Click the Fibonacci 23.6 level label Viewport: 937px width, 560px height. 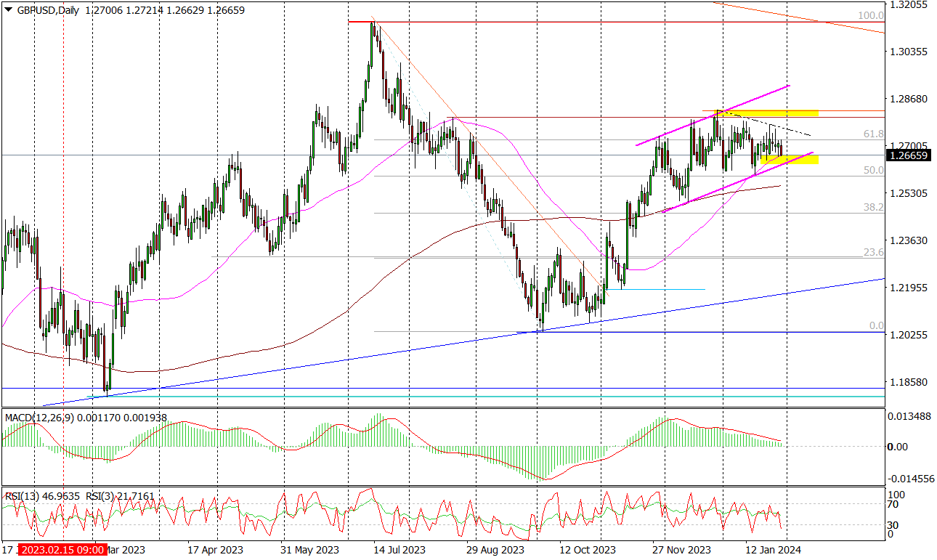(873, 252)
